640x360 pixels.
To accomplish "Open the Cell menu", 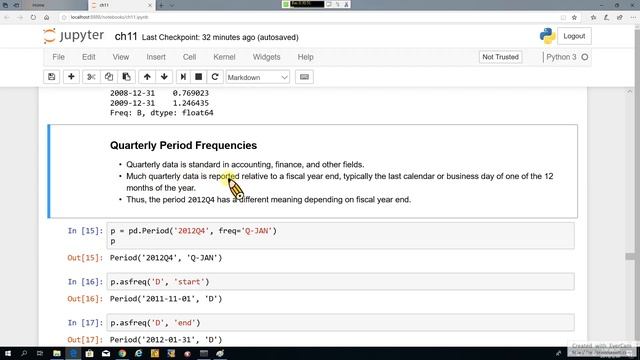I will click(x=189, y=57).
